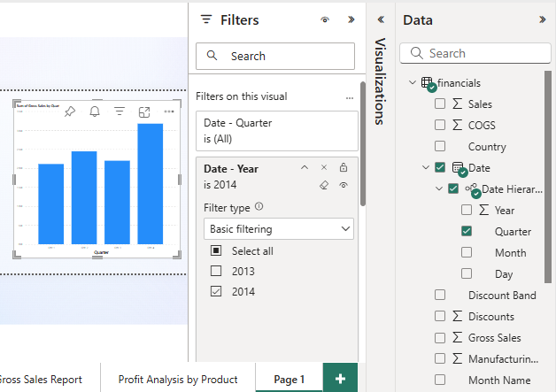Check the Discounts field
Screen dimensions: 556x392
click(x=440, y=316)
